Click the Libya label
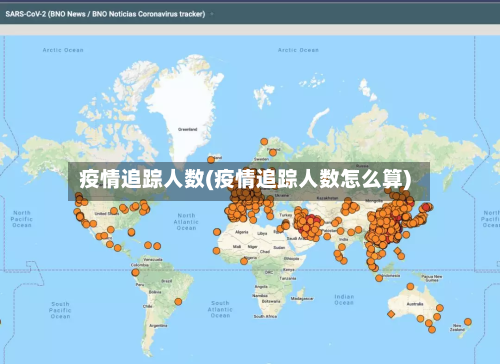The width and height of the screenshot is (500, 364). [x=262, y=234]
